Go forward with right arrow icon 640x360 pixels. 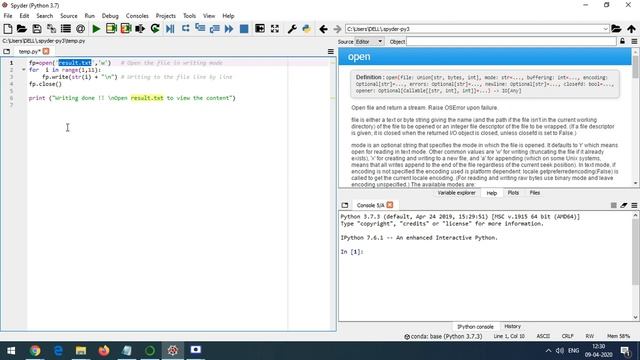pos(337,29)
